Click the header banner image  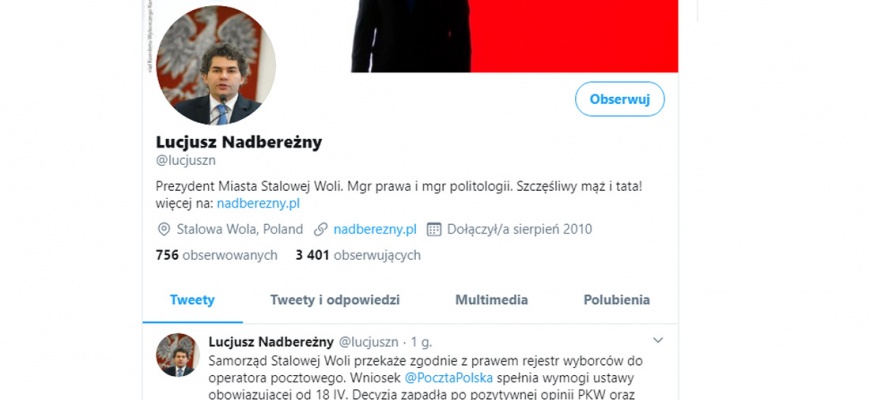pyautogui.click(x=514, y=36)
